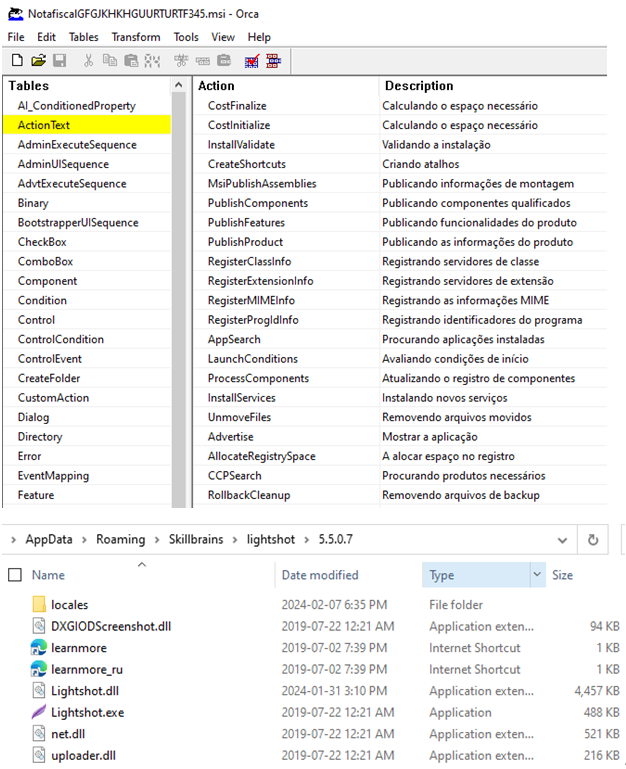The image size is (626, 769).
Task: Click the Paste toolbar icon
Action: [x=131, y=60]
